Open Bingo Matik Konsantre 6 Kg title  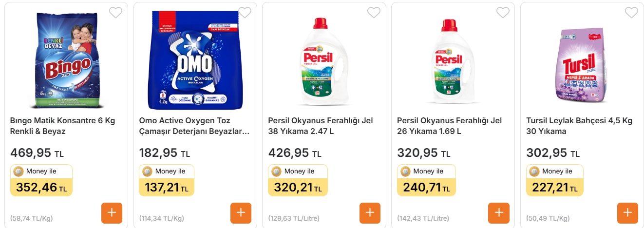(62, 126)
